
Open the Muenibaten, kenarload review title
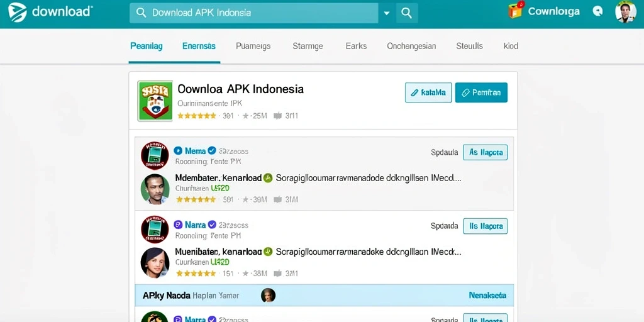[218, 252]
